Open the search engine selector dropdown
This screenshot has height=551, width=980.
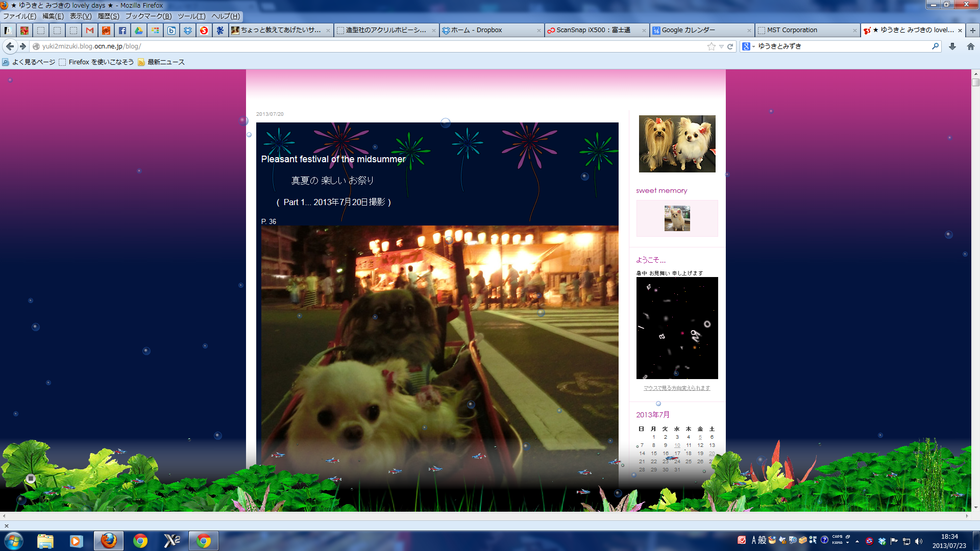748,46
